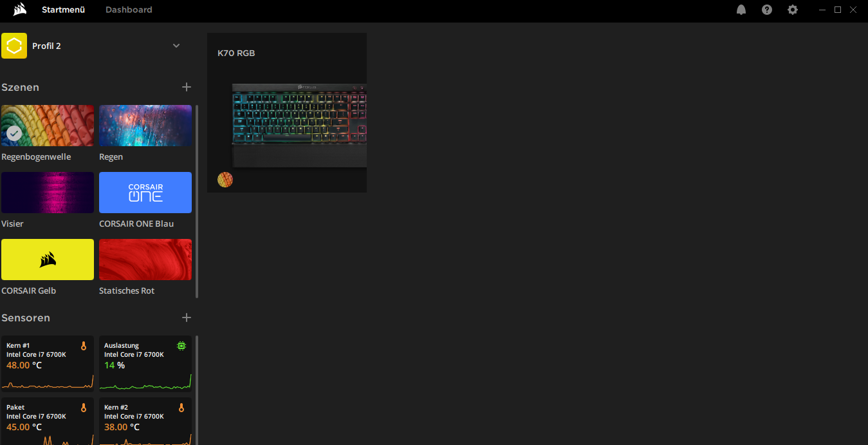Click the 38.00 °C value

(122, 427)
